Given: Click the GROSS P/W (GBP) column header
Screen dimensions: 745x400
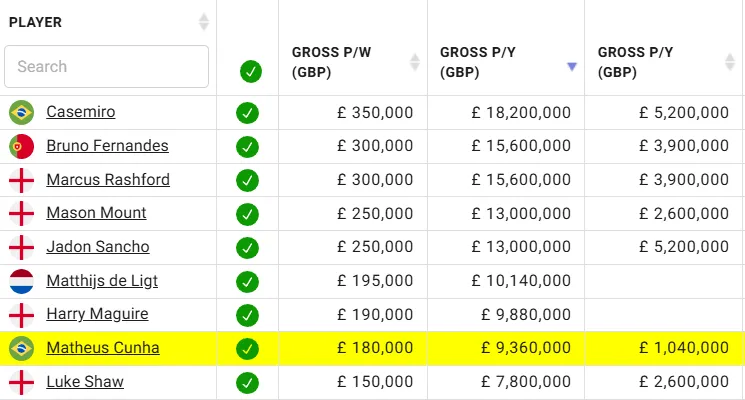Looking at the screenshot, I should pyautogui.click(x=331, y=62).
